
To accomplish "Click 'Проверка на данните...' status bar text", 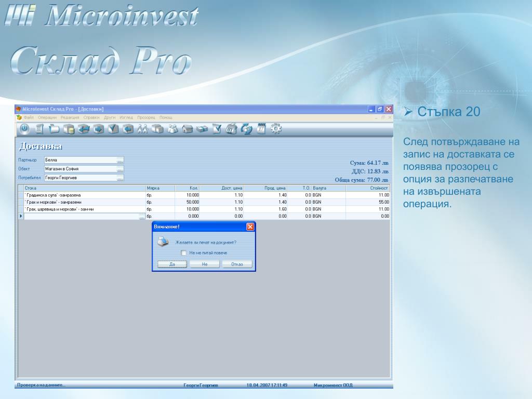I will point(42,385).
